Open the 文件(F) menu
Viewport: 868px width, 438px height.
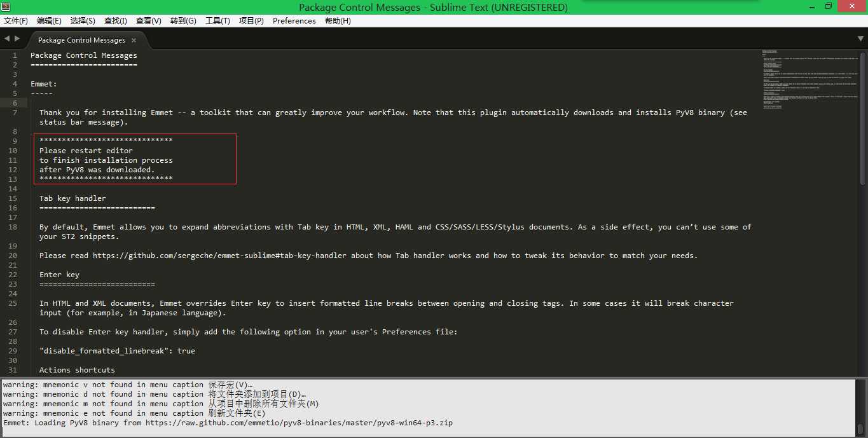pos(16,21)
